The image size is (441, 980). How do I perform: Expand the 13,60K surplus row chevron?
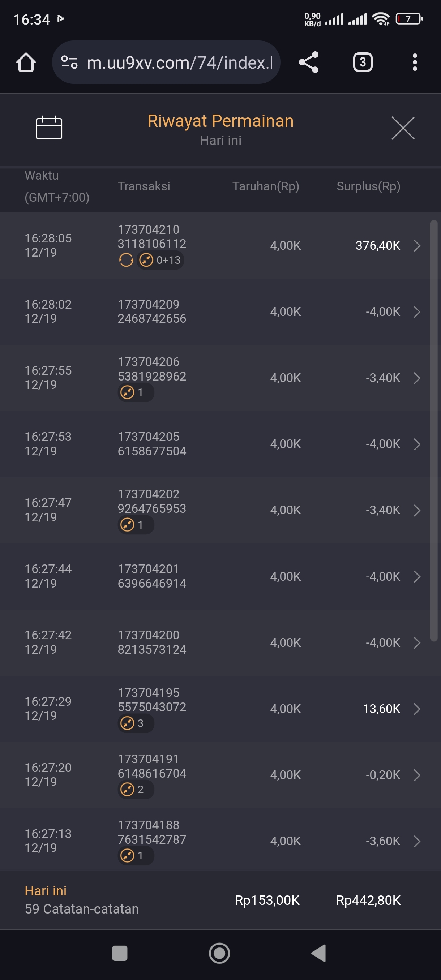click(417, 709)
